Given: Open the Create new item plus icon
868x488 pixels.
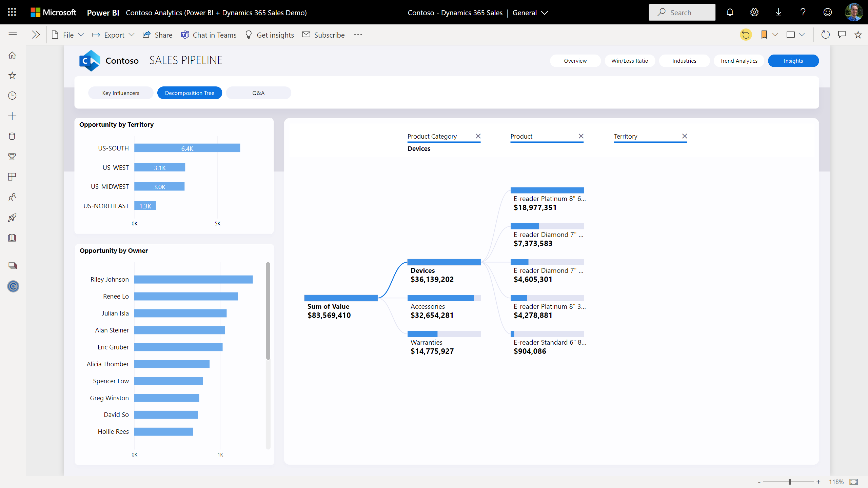Looking at the screenshot, I should click(x=12, y=116).
